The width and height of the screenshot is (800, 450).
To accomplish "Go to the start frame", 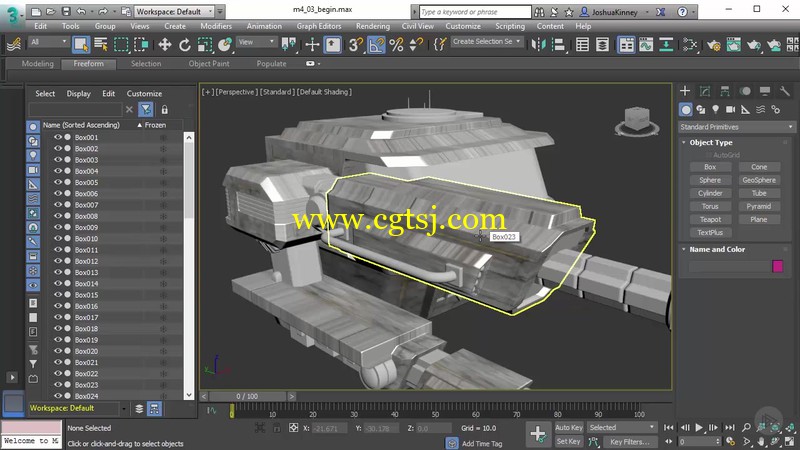I will point(668,428).
